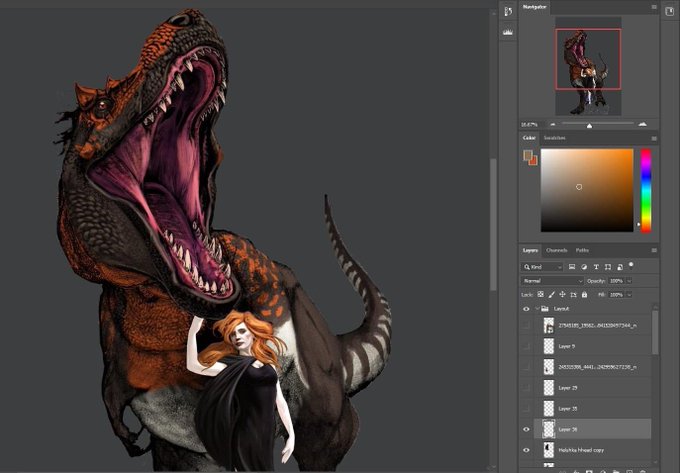680x473 pixels.
Task: Open the Normal blend mode dropdown
Action: click(x=552, y=281)
